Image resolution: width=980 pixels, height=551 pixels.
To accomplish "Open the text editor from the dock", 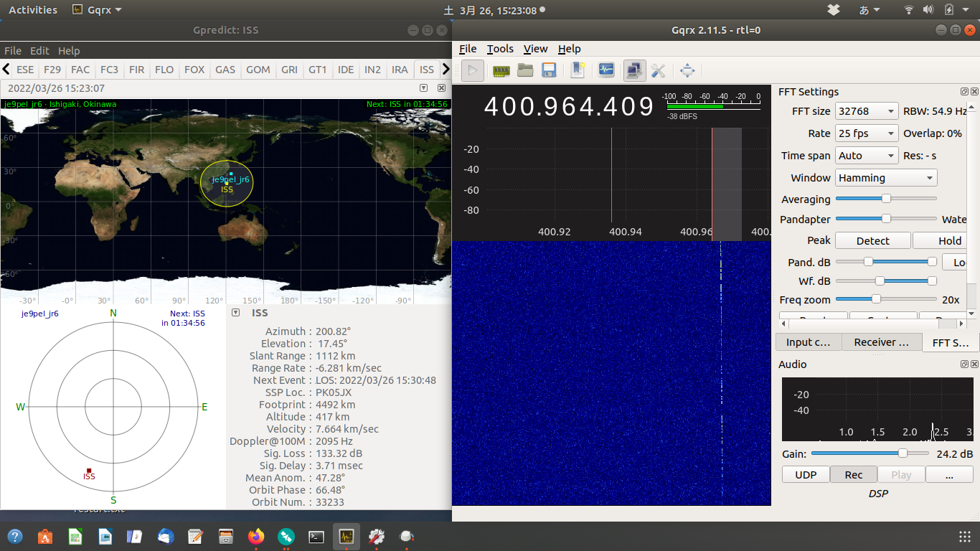I will (195, 536).
